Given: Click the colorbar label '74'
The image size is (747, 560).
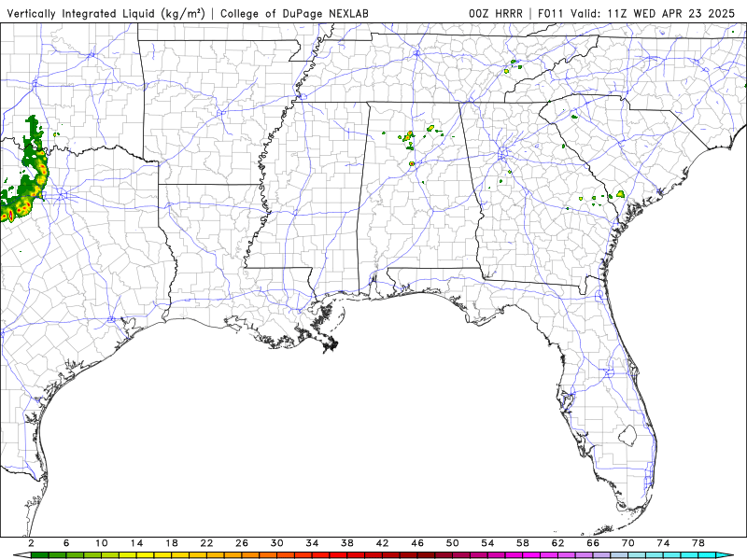Looking at the screenshot, I should coord(663,543).
